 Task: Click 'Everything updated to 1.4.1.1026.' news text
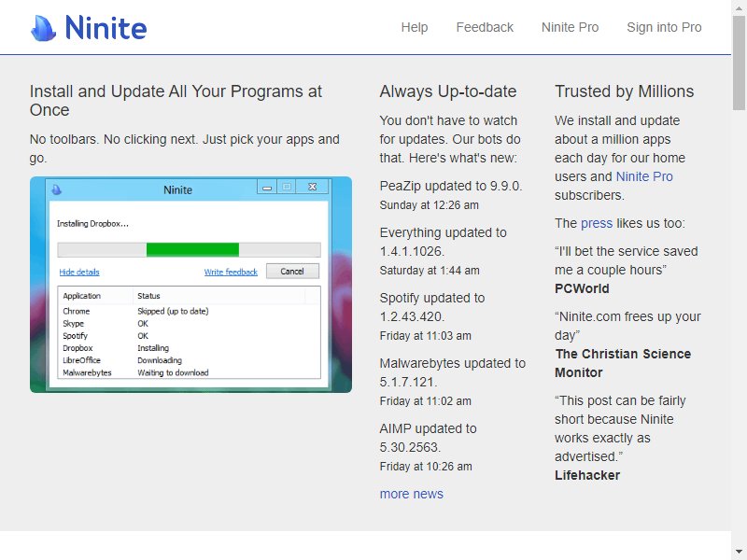[443, 242]
